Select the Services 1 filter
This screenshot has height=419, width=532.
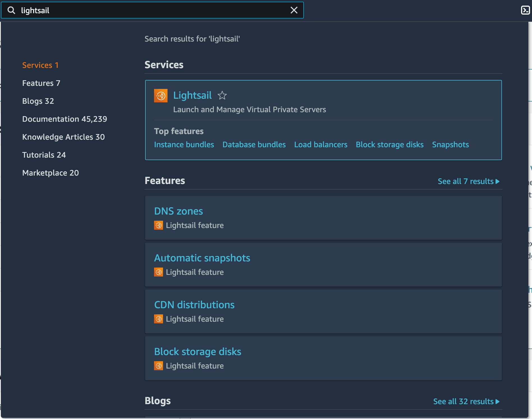40,65
